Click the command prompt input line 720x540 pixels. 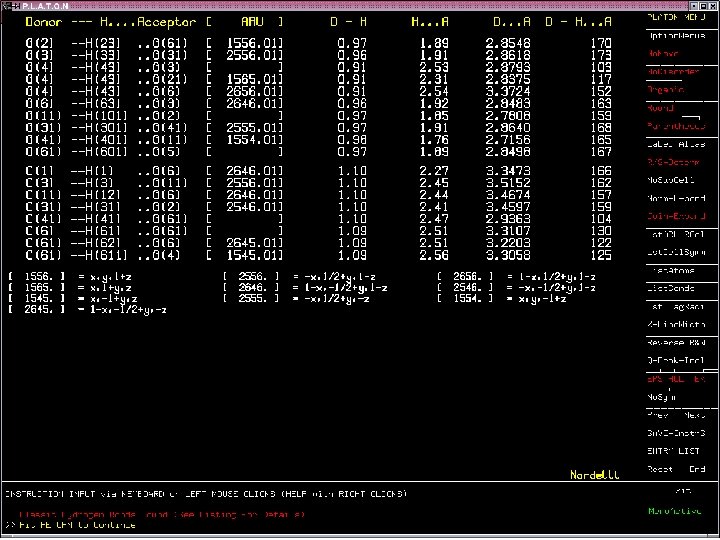pyautogui.click(x=71, y=525)
